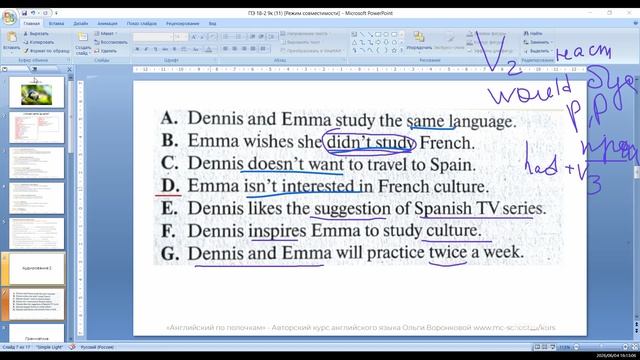Click Русский (Россия) language indicator
640x360 pixels.
[x=97, y=347]
